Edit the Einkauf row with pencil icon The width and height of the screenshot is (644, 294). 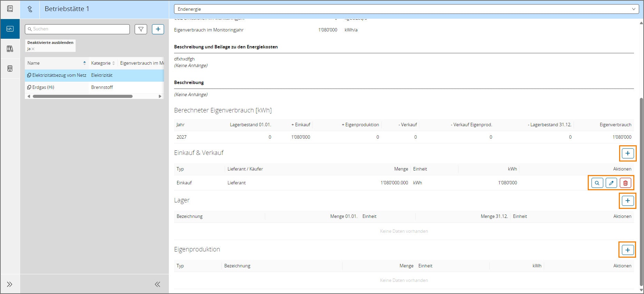611,183
